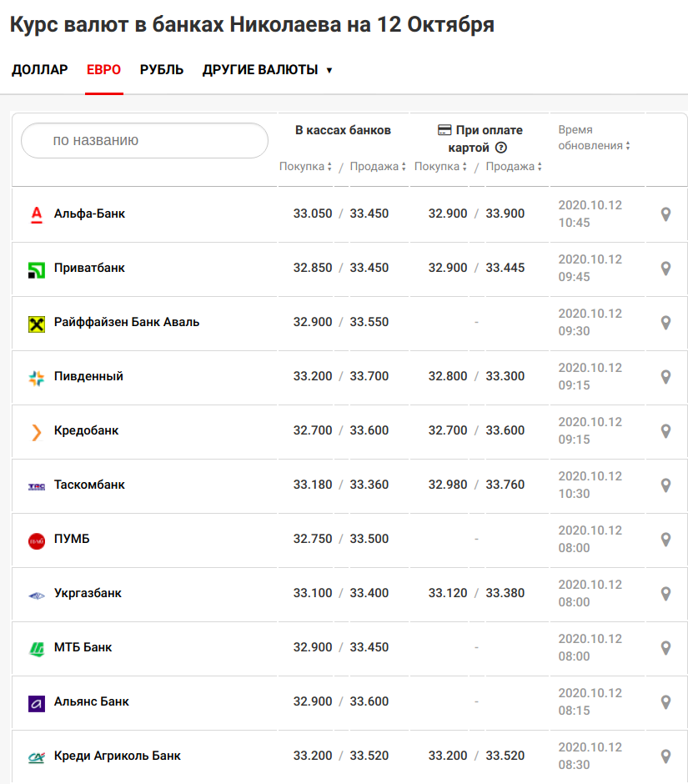Click the credit card icon in header

tap(444, 130)
